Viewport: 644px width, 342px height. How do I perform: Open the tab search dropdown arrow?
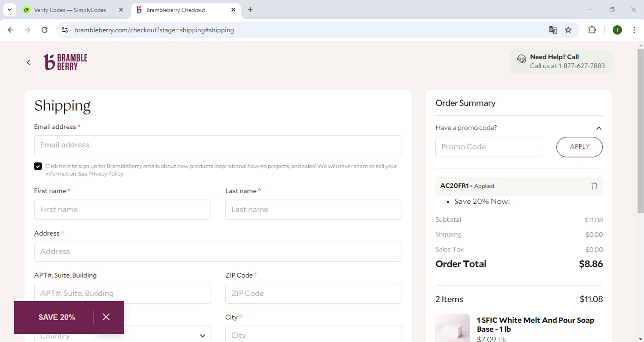9,9
